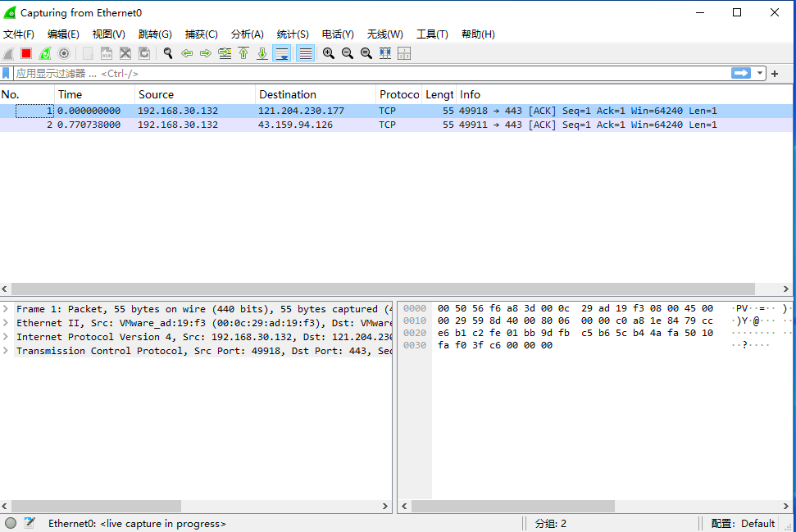Viewport: 796px width, 532px height.
Task: Open the display filter history dropdown
Action: (759, 73)
